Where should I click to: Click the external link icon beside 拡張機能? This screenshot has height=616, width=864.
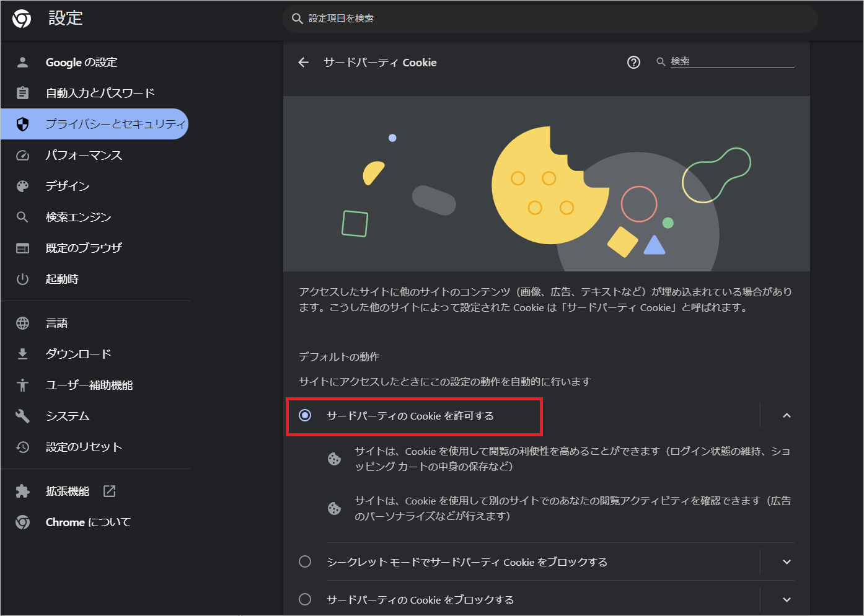pos(110,491)
